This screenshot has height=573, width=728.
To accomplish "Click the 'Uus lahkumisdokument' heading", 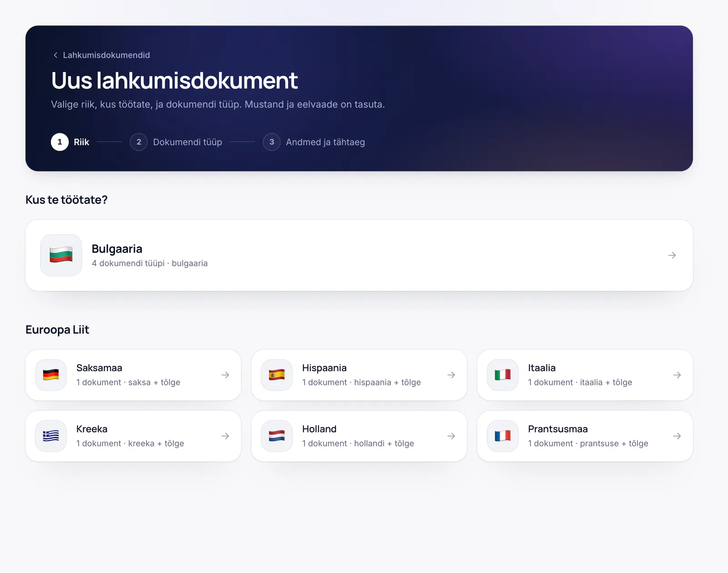I will pyautogui.click(x=174, y=81).
